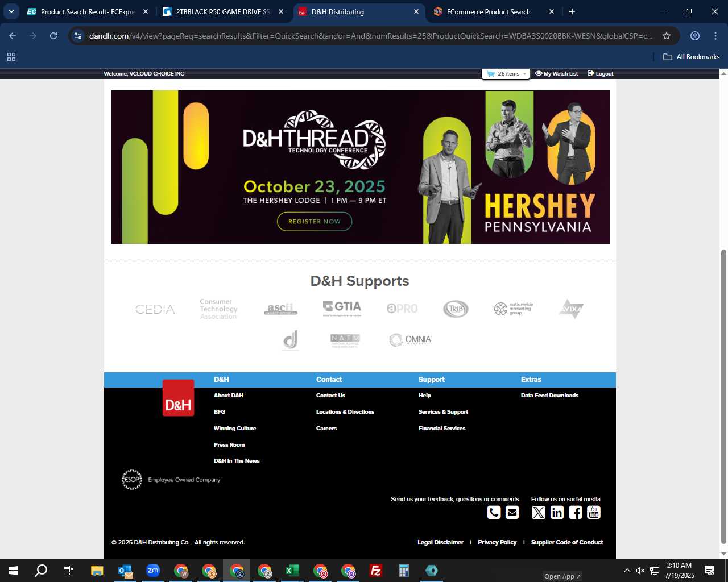
Task: Click the OMNIA partners logo
Action: pos(410,340)
